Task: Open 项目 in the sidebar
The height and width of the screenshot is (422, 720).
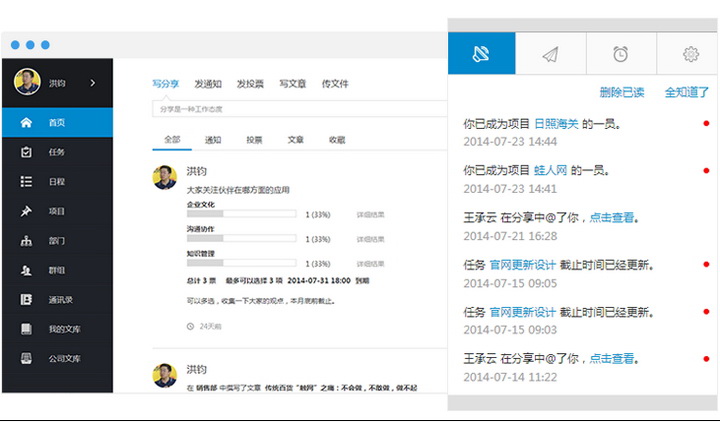Action: [x=57, y=211]
